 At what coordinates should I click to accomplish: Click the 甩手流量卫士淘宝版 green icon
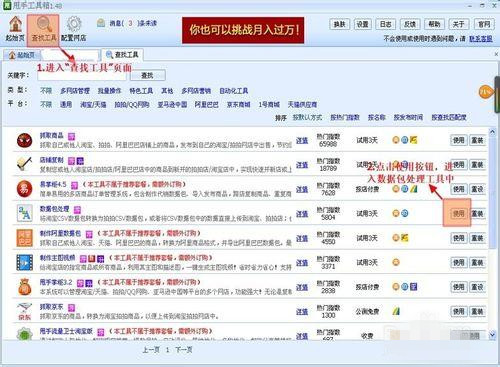(x=24, y=334)
